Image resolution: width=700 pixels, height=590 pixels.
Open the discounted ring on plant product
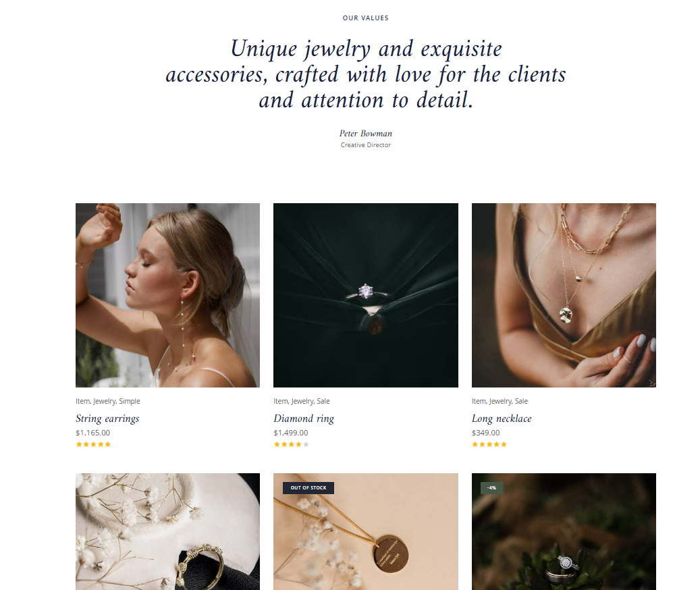[x=564, y=531]
